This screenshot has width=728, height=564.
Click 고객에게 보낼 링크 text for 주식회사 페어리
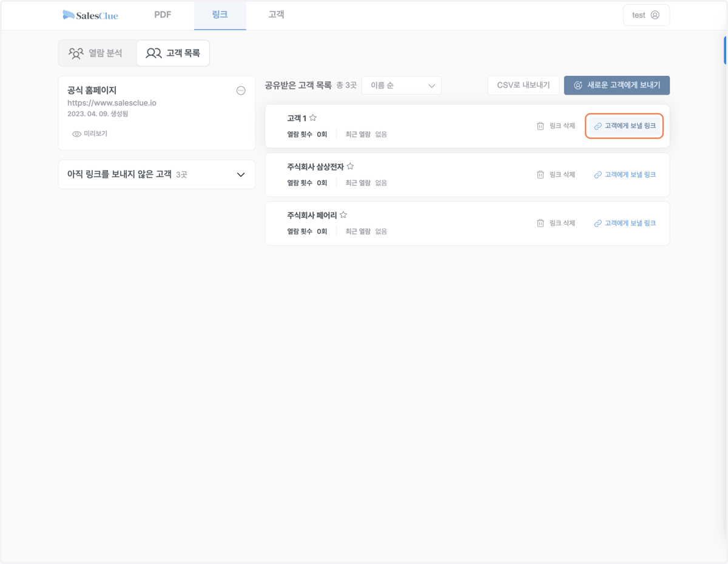tap(630, 223)
